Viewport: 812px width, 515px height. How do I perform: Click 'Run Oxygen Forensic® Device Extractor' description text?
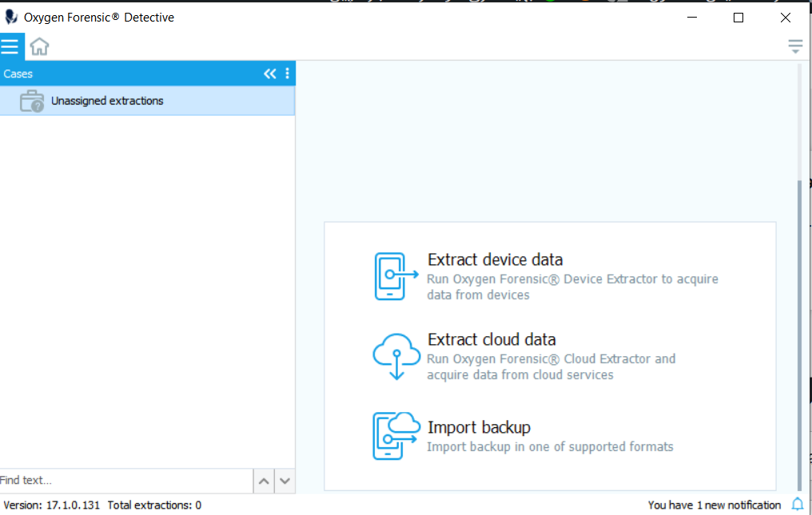[x=572, y=287]
